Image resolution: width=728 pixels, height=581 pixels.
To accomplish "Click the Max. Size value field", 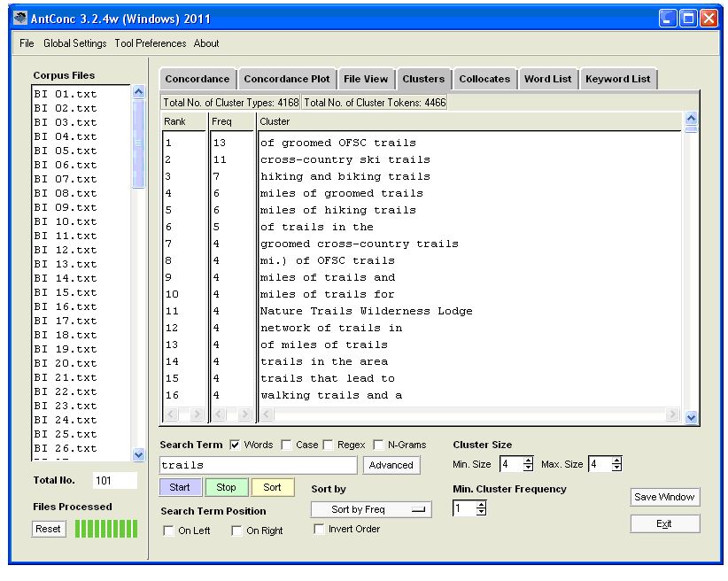I will [x=600, y=464].
